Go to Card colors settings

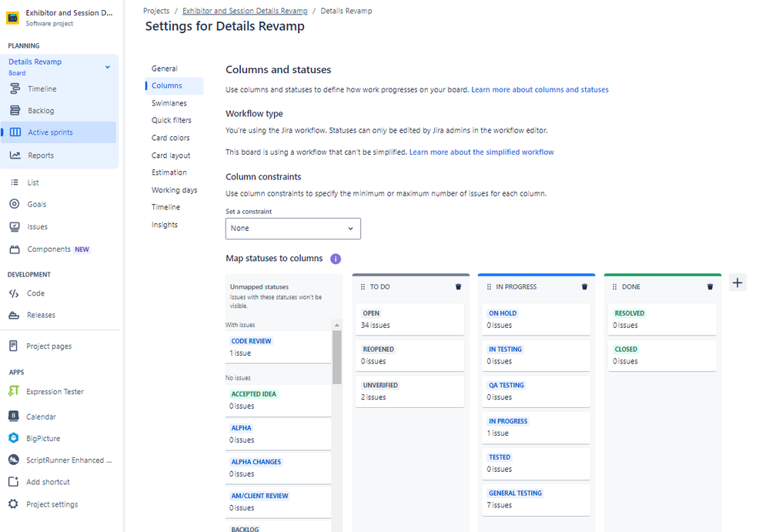[x=170, y=138]
